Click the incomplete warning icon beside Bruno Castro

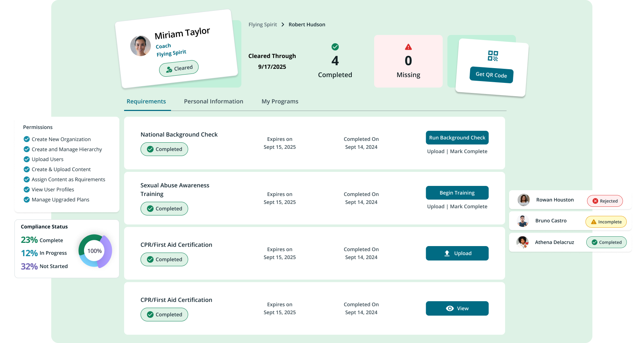(x=594, y=222)
